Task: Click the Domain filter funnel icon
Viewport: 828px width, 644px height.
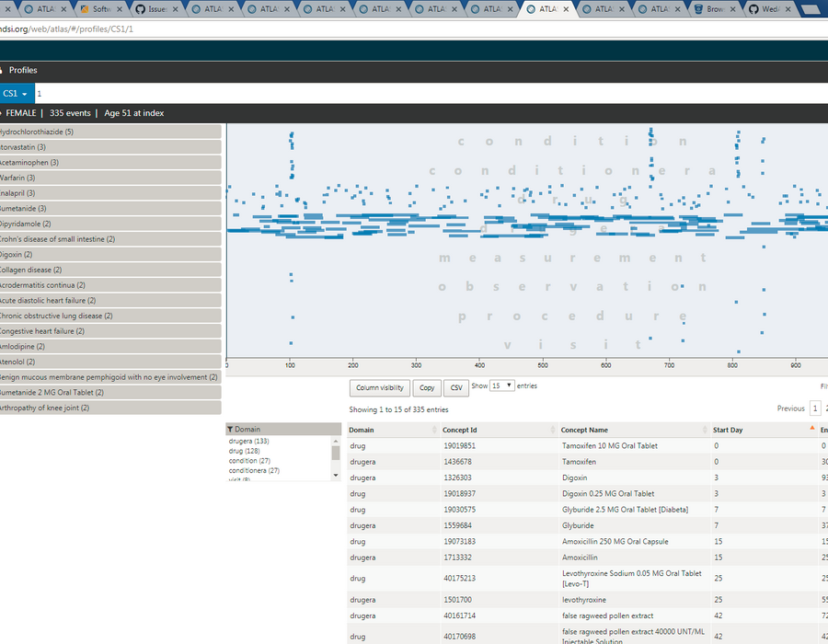Action: coord(230,429)
